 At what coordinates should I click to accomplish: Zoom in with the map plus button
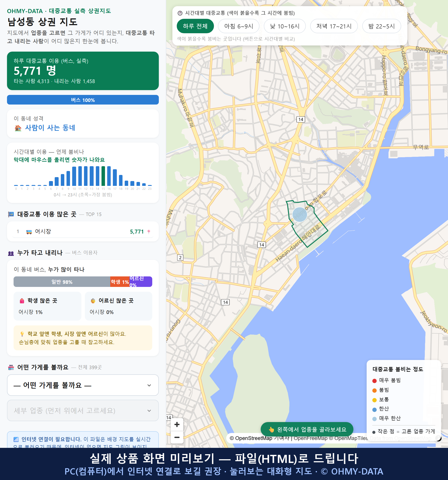[x=177, y=424]
